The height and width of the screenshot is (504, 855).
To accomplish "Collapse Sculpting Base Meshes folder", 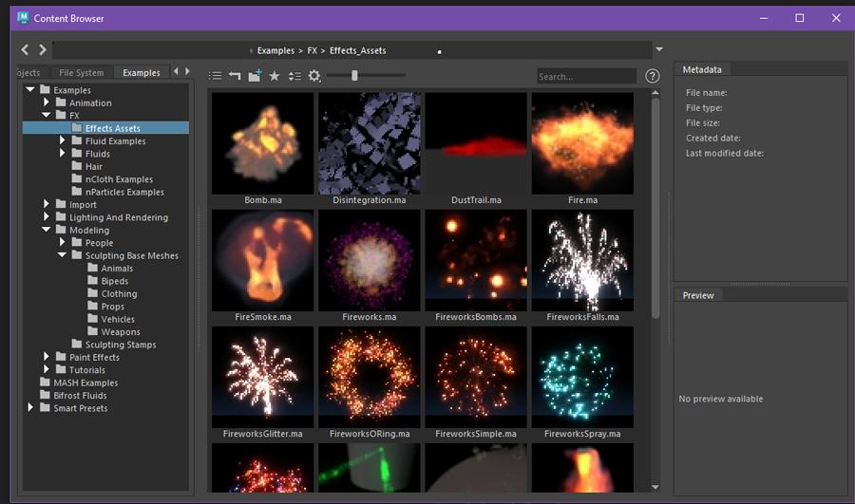I will pos(62,255).
